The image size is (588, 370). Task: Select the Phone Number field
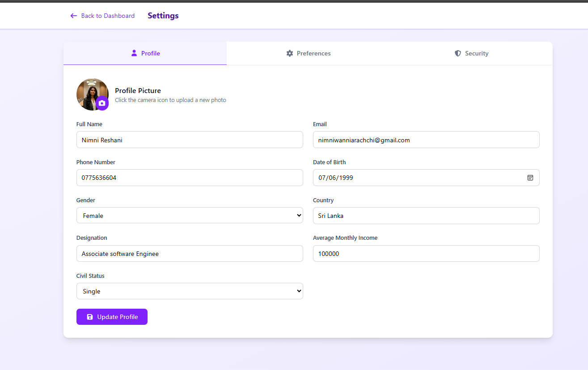pos(190,178)
